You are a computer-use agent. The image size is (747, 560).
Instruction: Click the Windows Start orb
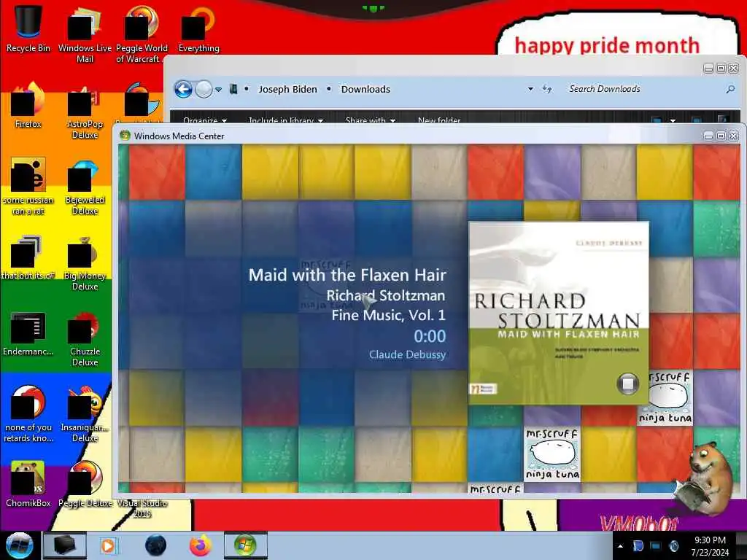pyautogui.click(x=18, y=545)
